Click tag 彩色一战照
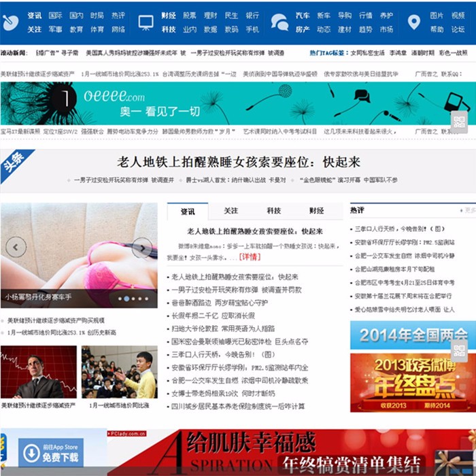The width and height of the screenshot is (476, 476). [454, 53]
